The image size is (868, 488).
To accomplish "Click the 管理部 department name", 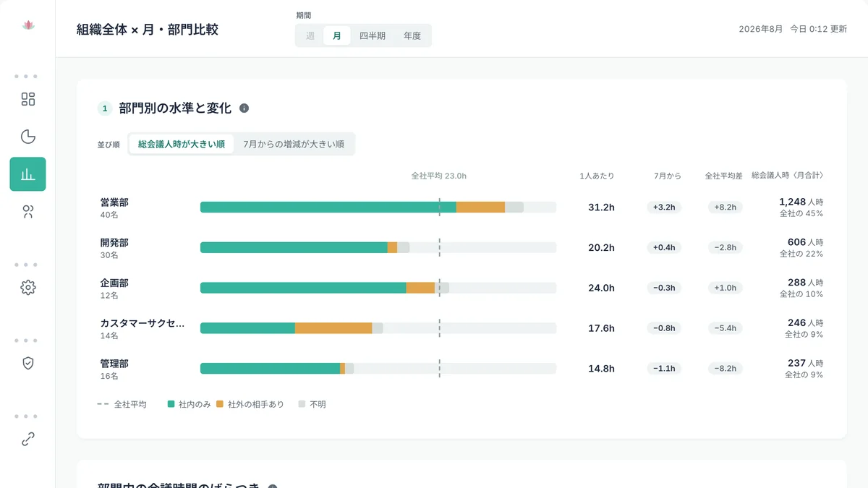I will [x=114, y=364].
